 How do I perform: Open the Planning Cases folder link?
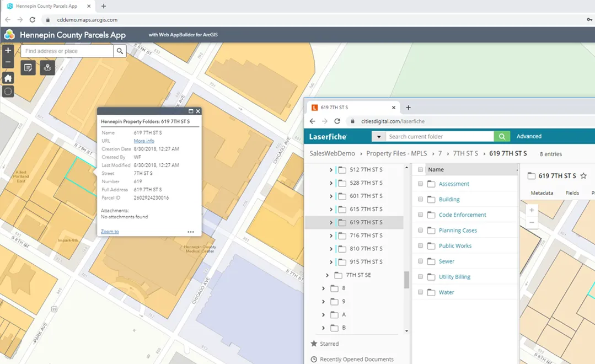tap(458, 231)
